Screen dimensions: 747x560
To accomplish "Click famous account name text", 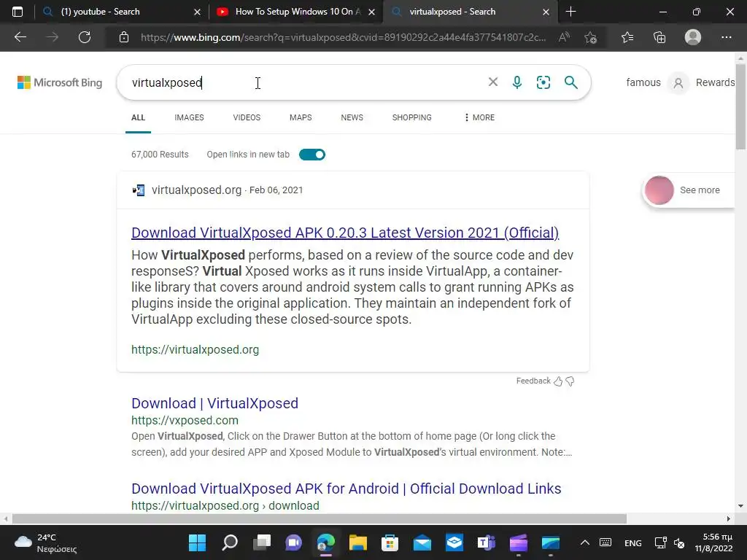I will (643, 82).
